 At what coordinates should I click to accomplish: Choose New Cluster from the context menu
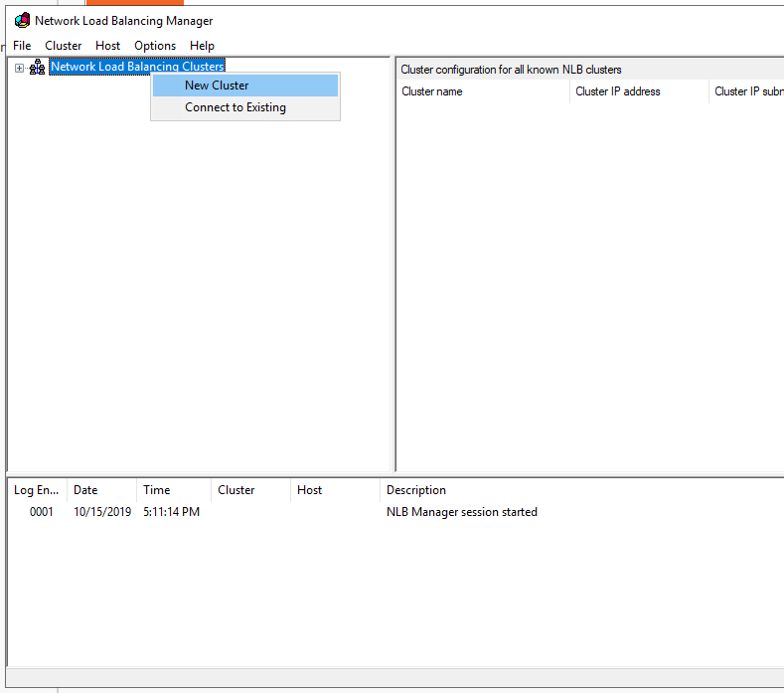click(217, 86)
